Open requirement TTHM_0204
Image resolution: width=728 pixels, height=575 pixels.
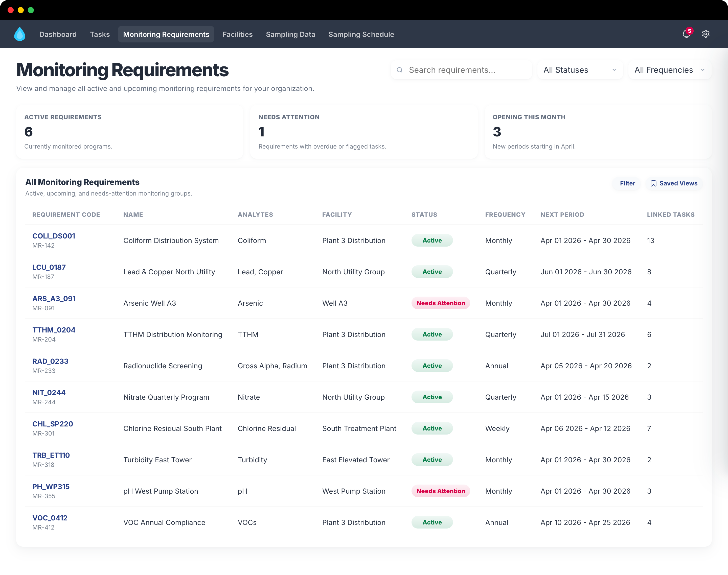click(54, 330)
